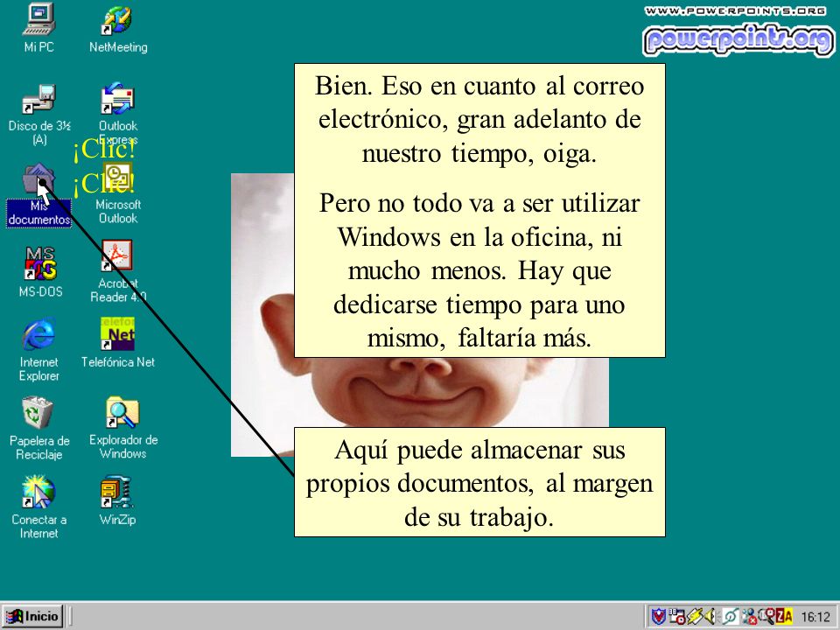The width and height of the screenshot is (840, 630).
Task: Open the Inicio start button
Action: [x=32, y=616]
